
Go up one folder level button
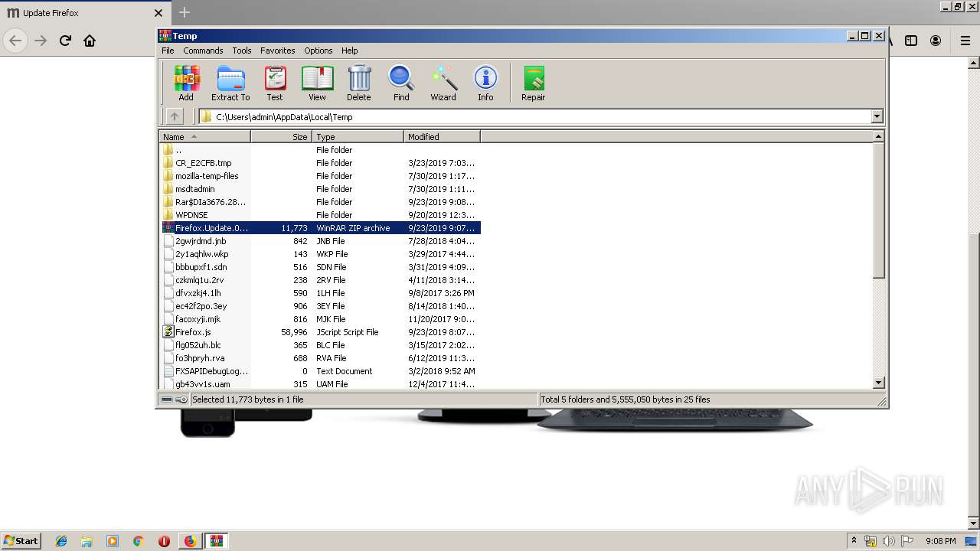[x=175, y=116]
